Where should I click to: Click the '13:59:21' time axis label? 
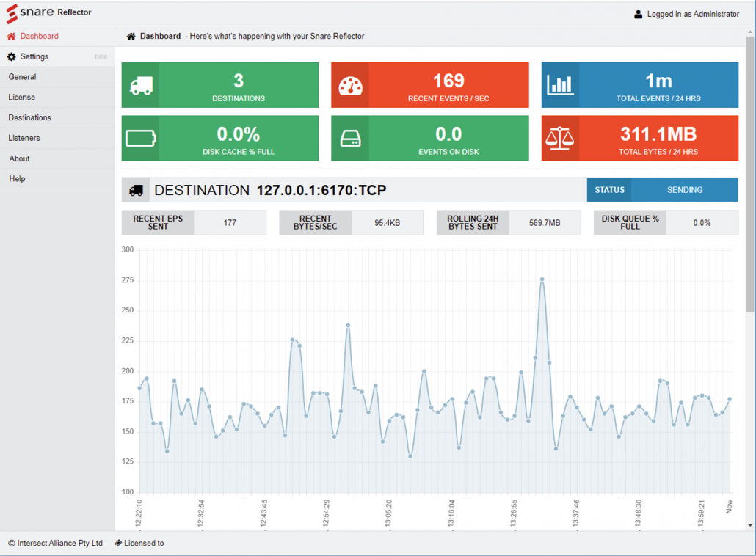pos(702,513)
